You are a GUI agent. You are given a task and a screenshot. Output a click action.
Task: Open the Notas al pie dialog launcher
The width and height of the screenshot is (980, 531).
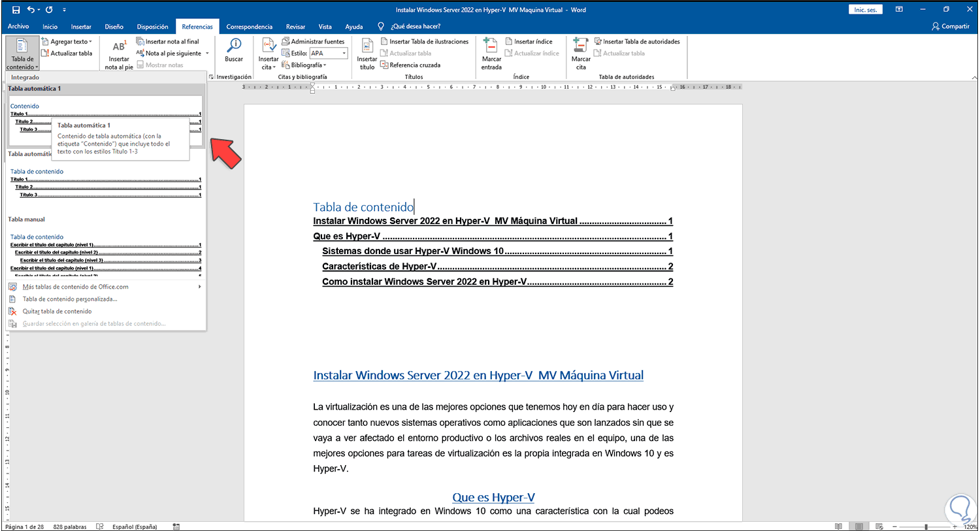click(x=211, y=77)
